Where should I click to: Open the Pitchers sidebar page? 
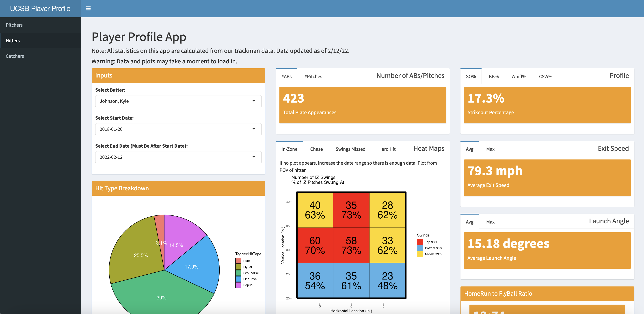coord(14,25)
